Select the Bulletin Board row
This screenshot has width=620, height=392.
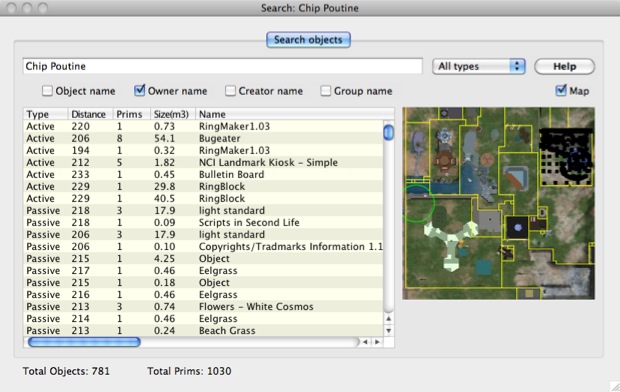tap(203, 174)
